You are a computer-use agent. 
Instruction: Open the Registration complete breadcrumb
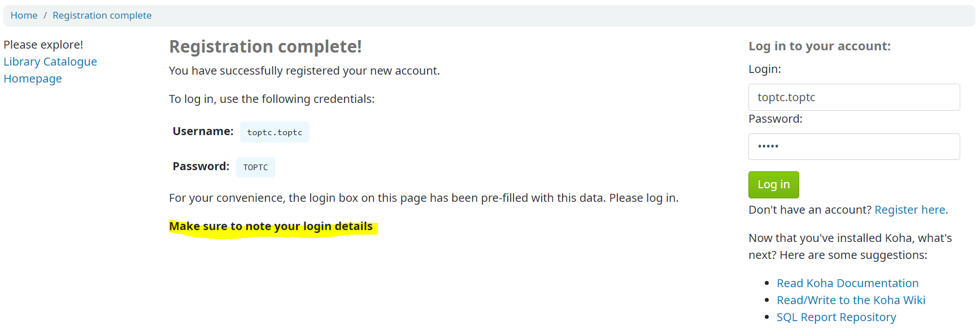[102, 15]
